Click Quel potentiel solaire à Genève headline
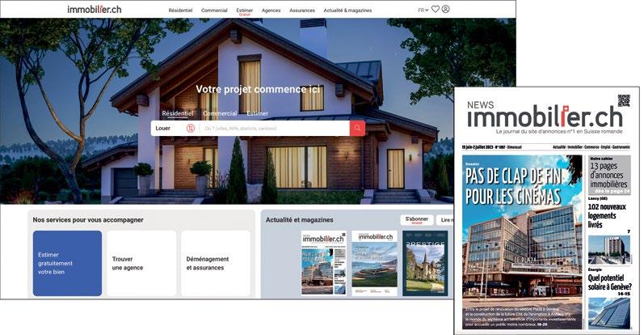This screenshot has height=335, width=644. pyautogui.click(x=609, y=282)
